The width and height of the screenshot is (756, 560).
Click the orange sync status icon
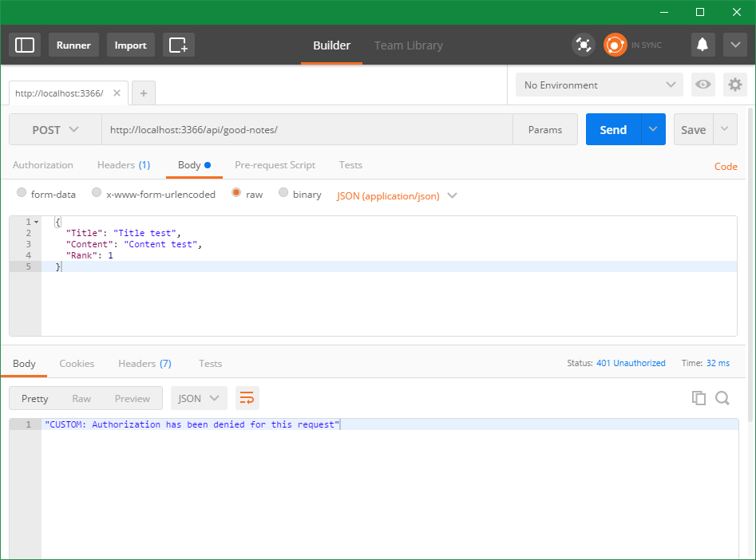pyautogui.click(x=615, y=45)
